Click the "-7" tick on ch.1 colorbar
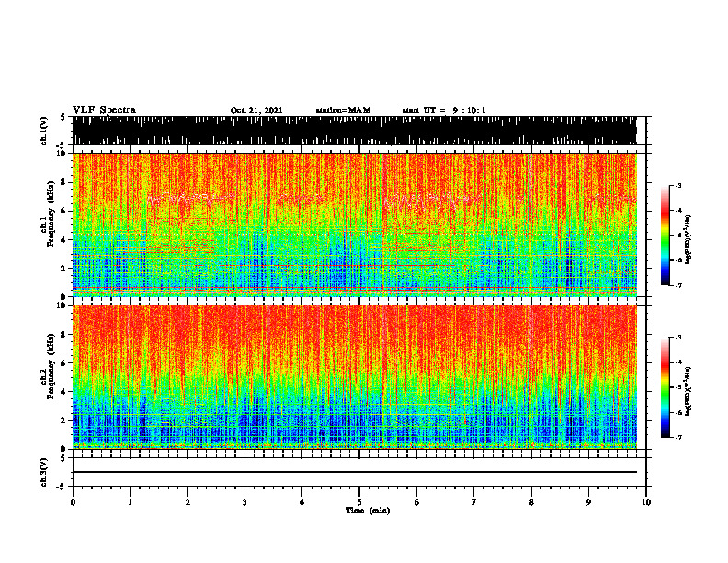The width and height of the screenshot is (728, 563). coord(677,285)
